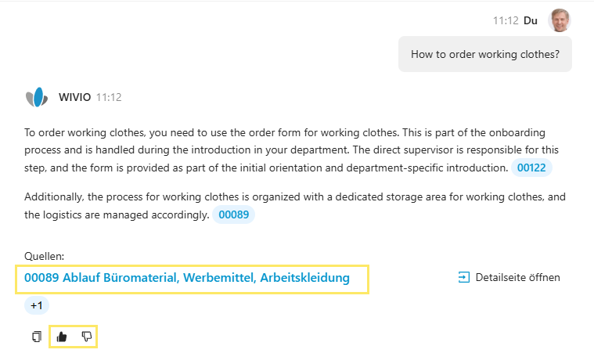Open citation badge 00122
Image resolution: width=594 pixels, height=364 pixels.
tap(532, 168)
